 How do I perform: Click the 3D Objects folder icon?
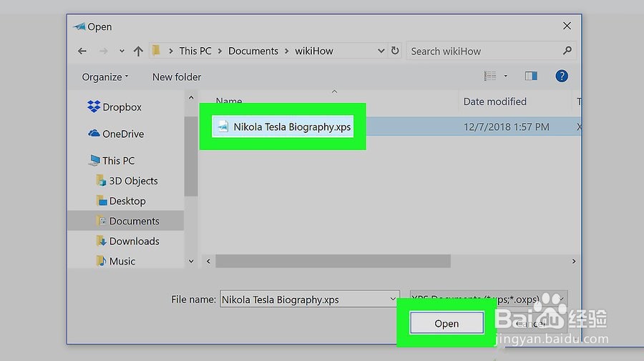click(101, 180)
